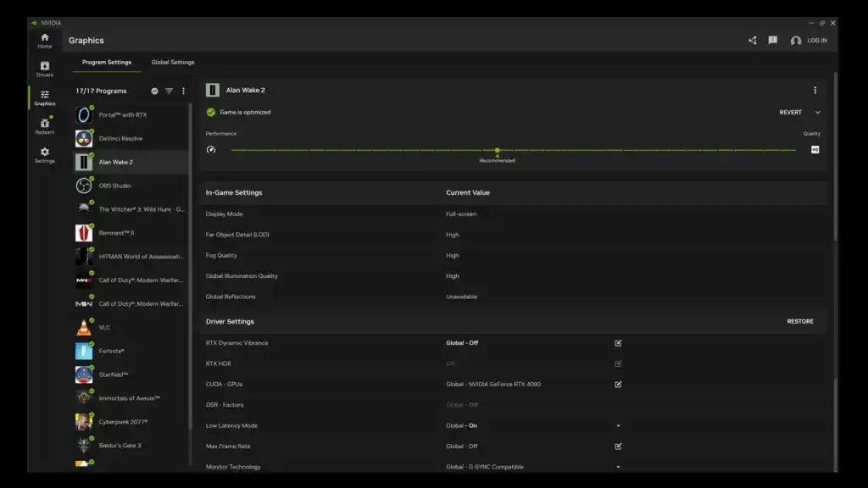The width and height of the screenshot is (868, 488).
Task: Click the Performance speedometer icon
Action: [211, 150]
